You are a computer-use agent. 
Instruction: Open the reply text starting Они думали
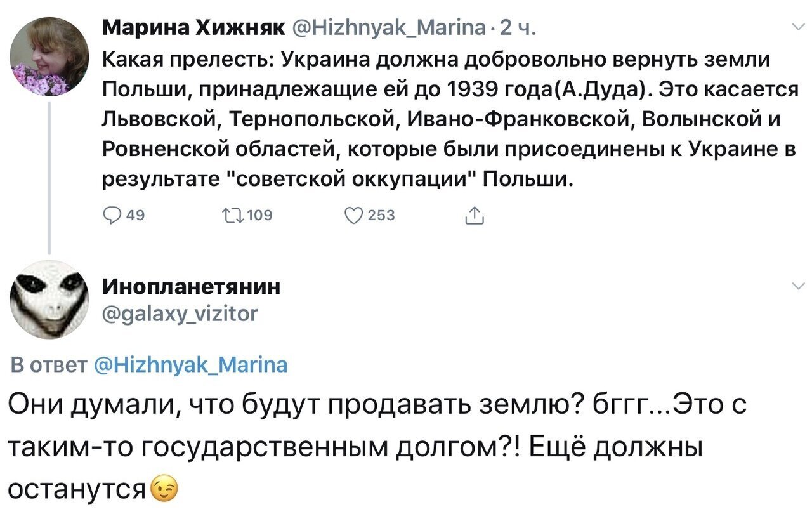tap(378, 447)
